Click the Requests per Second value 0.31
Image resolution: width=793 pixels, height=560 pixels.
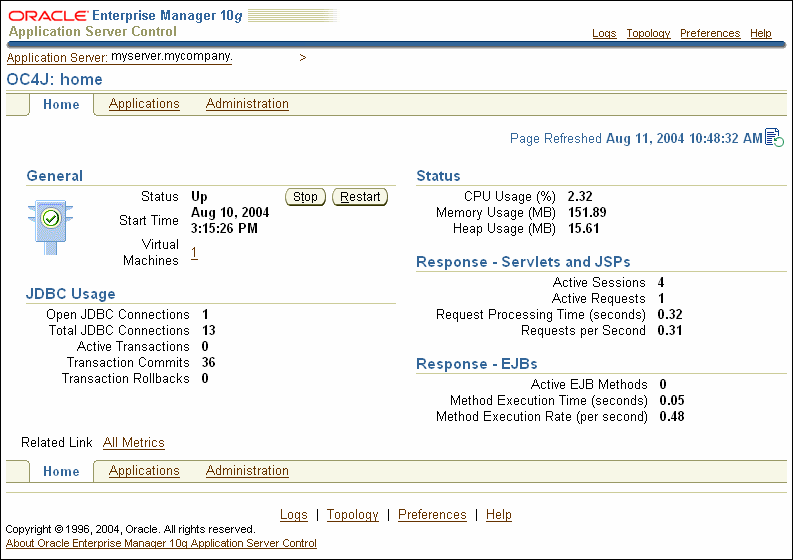[x=670, y=331]
